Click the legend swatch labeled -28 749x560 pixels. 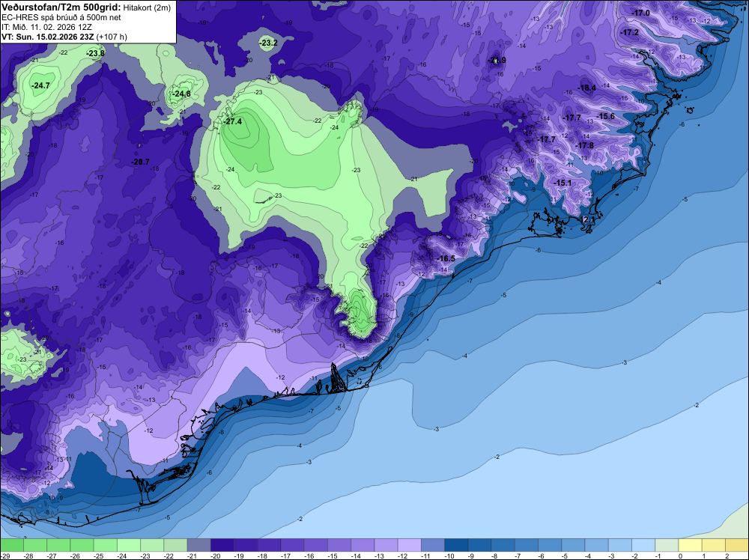tap(35, 545)
